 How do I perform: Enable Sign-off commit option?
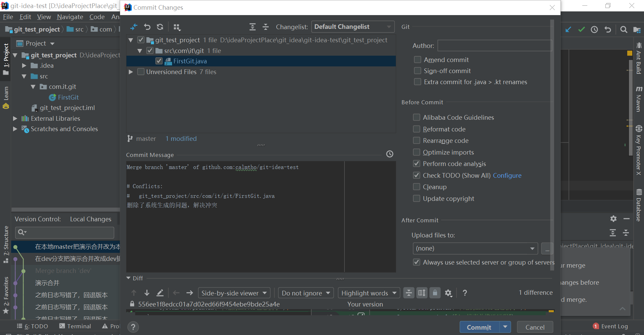(x=418, y=71)
